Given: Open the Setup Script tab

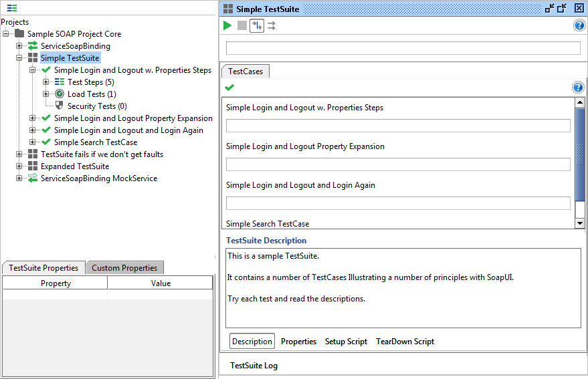Looking at the screenshot, I should [x=346, y=341].
